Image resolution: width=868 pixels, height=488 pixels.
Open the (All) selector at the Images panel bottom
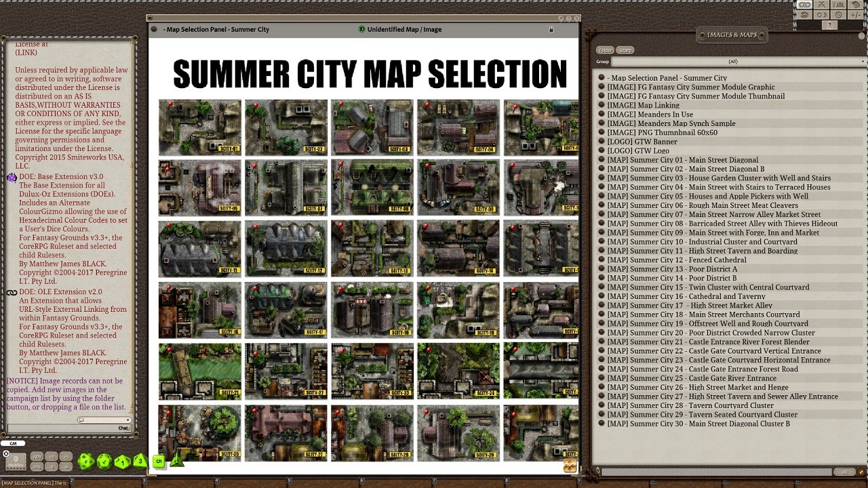(x=845, y=472)
